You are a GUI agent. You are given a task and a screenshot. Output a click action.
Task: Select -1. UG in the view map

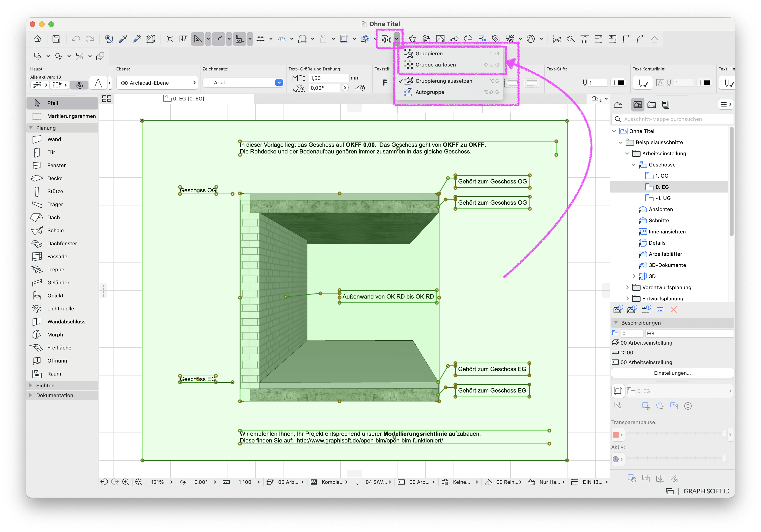tap(663, 198)
